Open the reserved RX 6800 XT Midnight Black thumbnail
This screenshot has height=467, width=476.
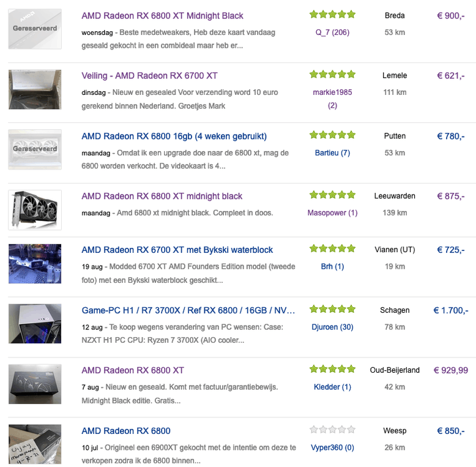tap(35, 29)
